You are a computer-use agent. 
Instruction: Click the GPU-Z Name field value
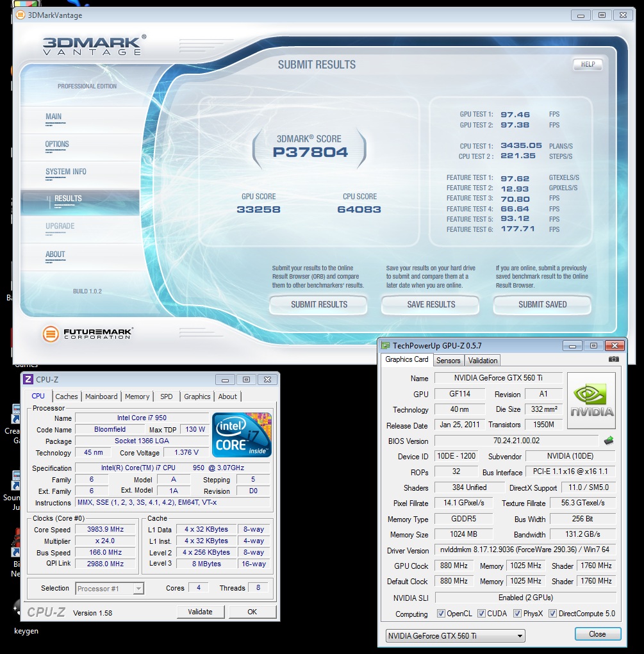click(x=499, y=378)
